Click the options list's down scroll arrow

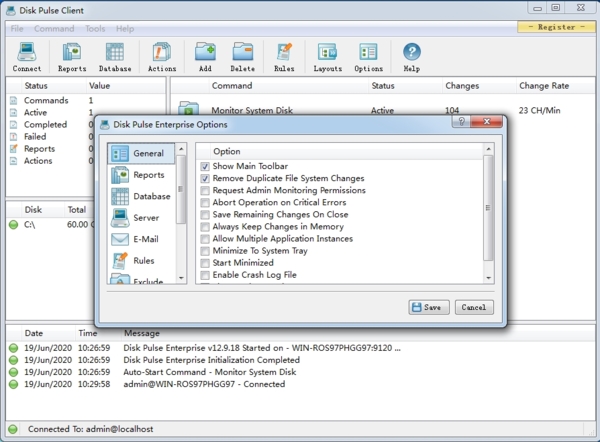[488, 278]
